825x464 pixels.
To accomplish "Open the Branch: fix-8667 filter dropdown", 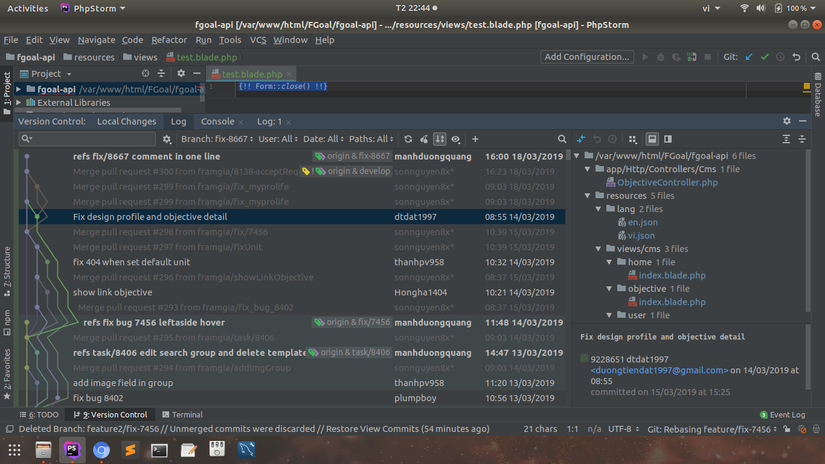I will pyautogui.click(x=217, y=139).
